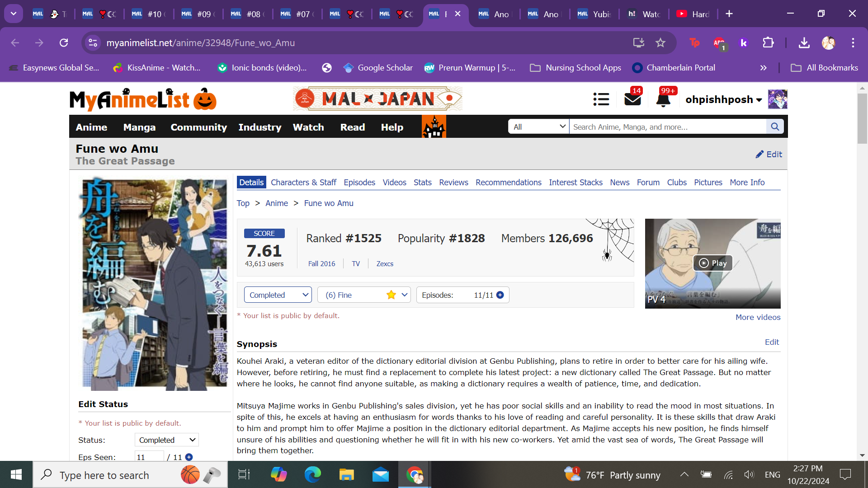868x488 pixels.
Task: Switch to Recommendations tab
Action: click(508, 183)
